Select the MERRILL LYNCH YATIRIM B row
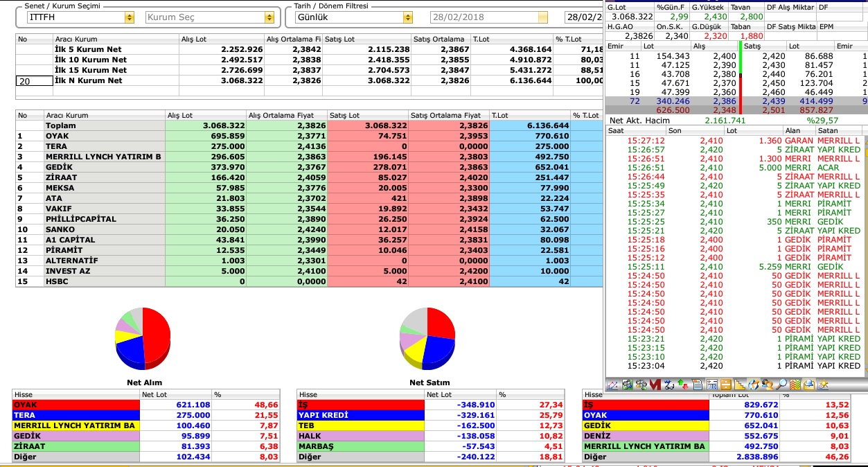 [309, 157]
